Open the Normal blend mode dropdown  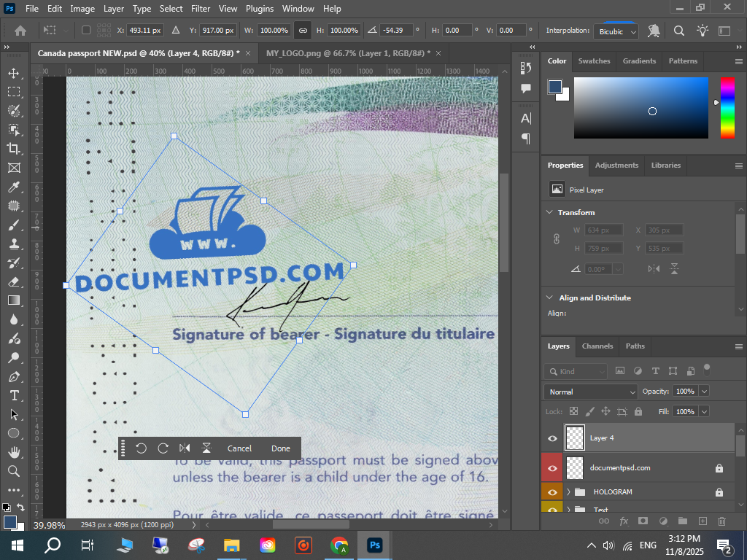[591, 392]
